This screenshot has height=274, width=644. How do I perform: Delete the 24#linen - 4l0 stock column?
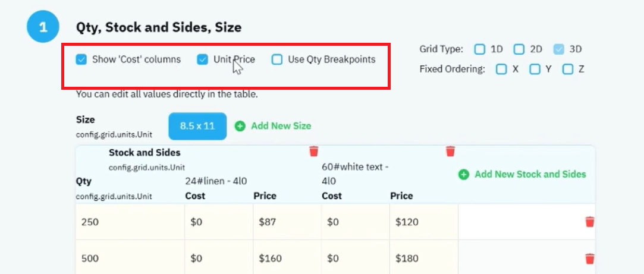[314, 151]
